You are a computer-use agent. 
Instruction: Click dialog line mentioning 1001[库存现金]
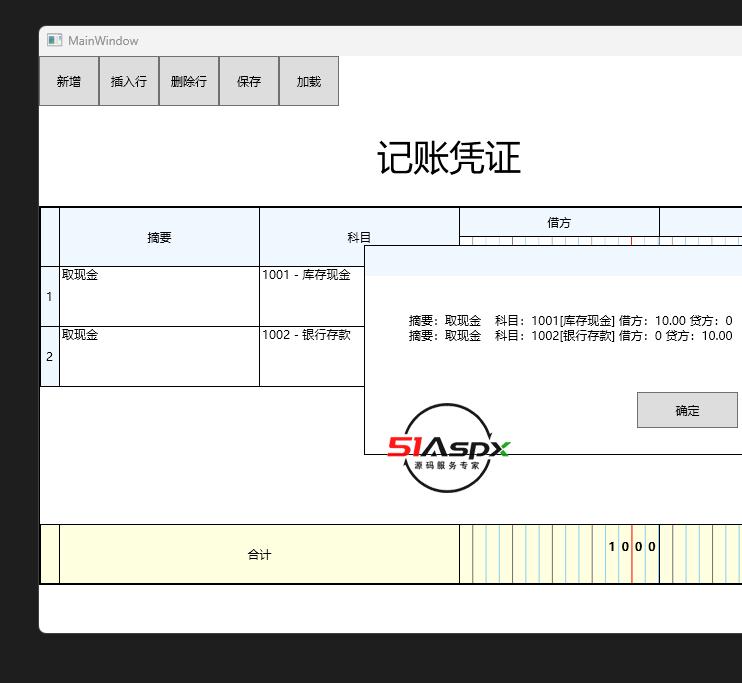click(570, 320)
